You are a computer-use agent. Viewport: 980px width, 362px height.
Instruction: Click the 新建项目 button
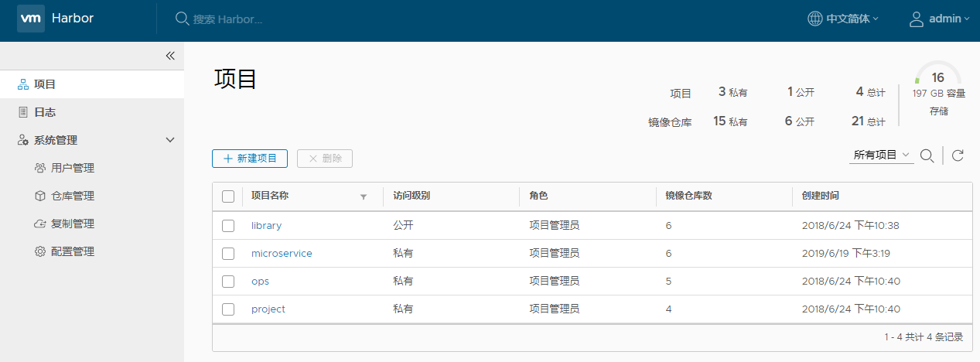250,158
